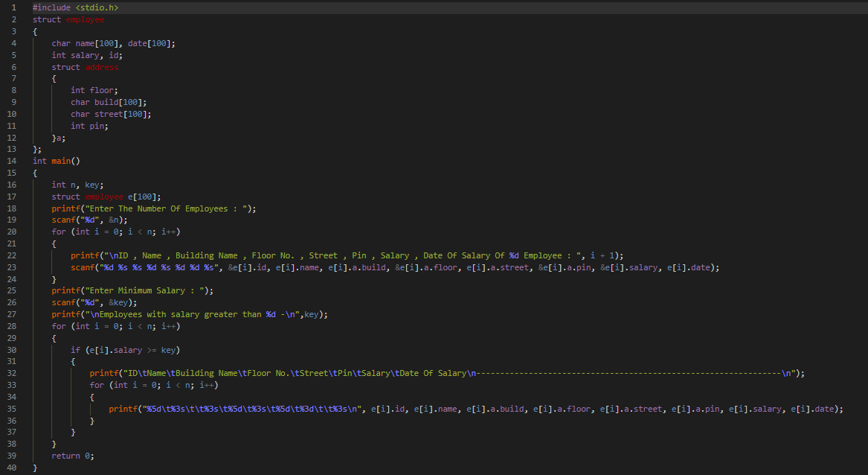Click the 'int salary, id;' declaration
Image resolution: width=868 pixels, height=475 pixels.
87,55
